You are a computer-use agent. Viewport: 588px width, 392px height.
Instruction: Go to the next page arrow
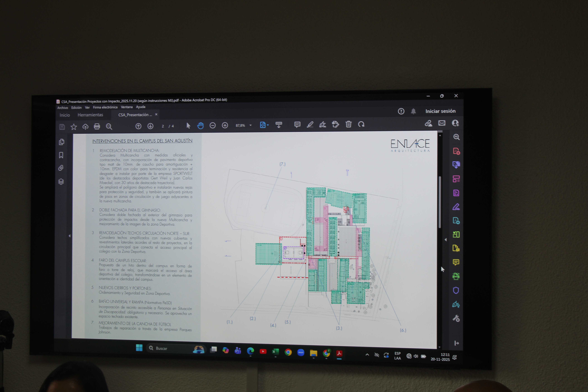[x=150, y=126]
